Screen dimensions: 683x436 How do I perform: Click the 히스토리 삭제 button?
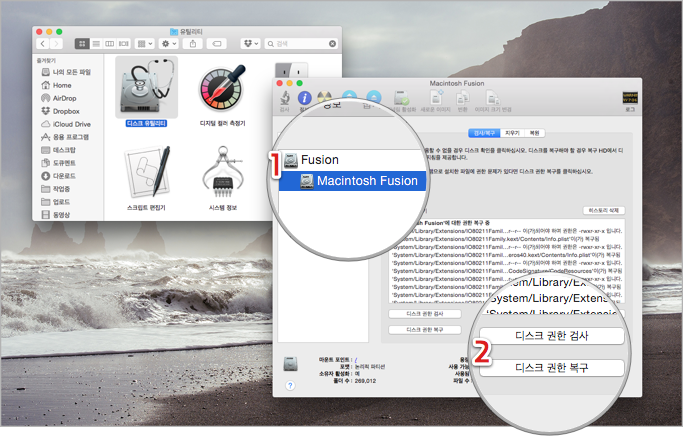pyautogui.click(x=604, y=210)
